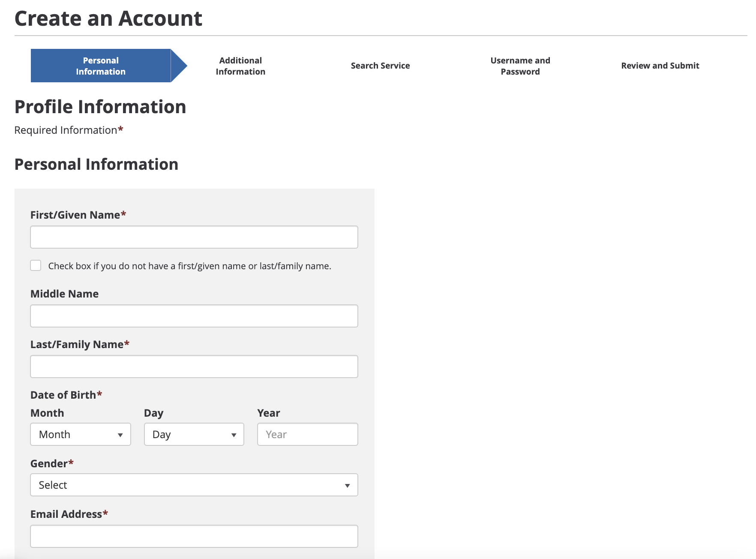Go to the Additional Information step
Screen dimensions: 756x559
240,66
